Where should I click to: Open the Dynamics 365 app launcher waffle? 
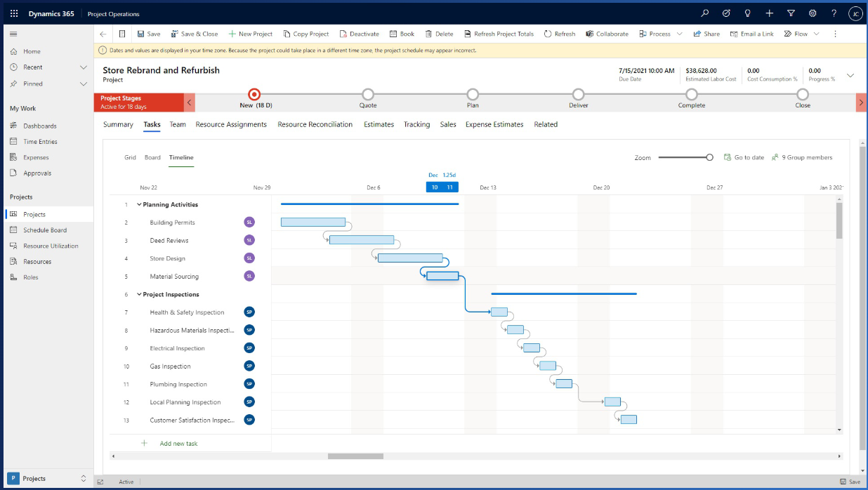coord(14,13)
